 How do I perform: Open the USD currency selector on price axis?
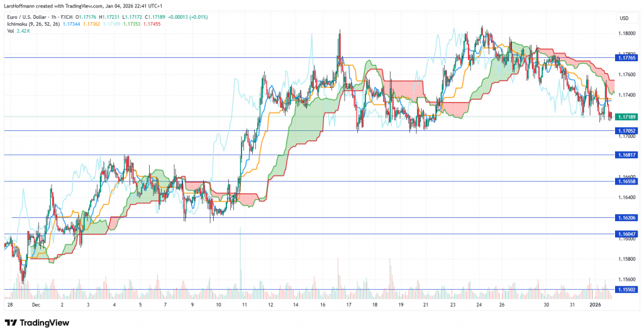click(624, 18)
